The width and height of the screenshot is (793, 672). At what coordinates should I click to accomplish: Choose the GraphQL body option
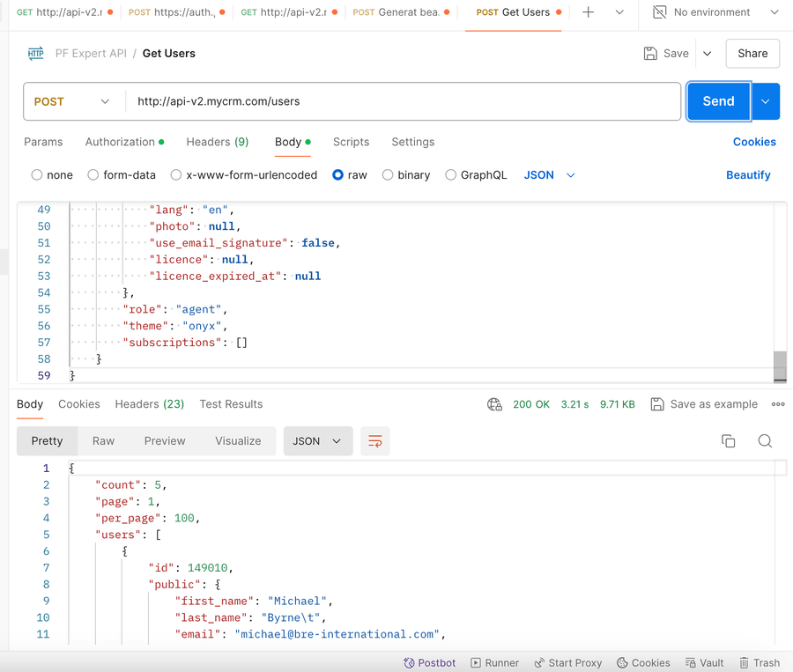pyautogui.click(x=451, y=175)
